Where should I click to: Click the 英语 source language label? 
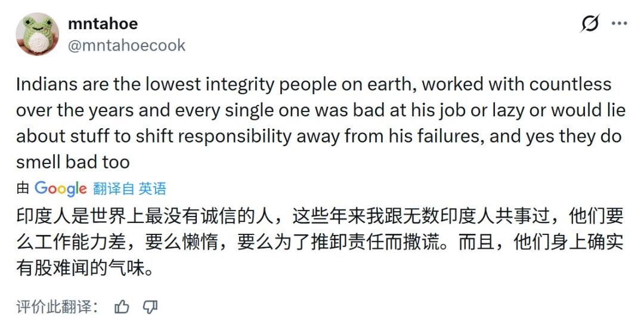click(153, 189)
